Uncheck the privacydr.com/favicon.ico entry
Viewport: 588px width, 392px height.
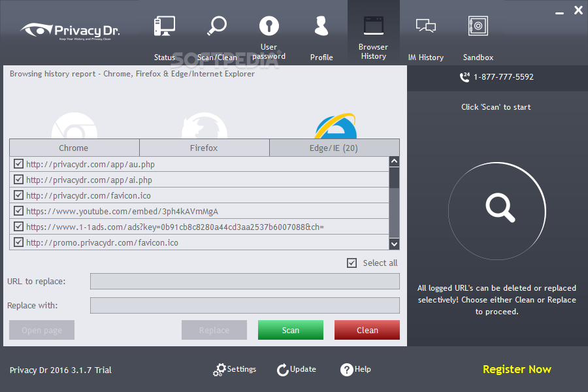point(18,195)
